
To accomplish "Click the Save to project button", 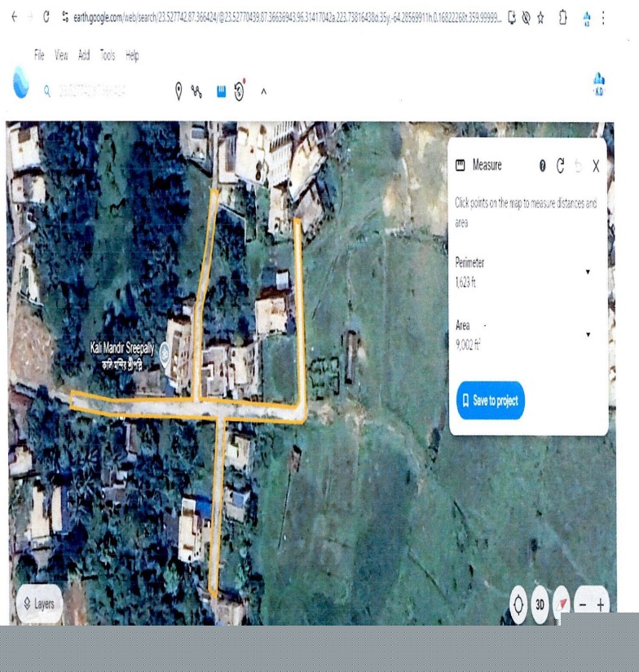I will 490,401.
